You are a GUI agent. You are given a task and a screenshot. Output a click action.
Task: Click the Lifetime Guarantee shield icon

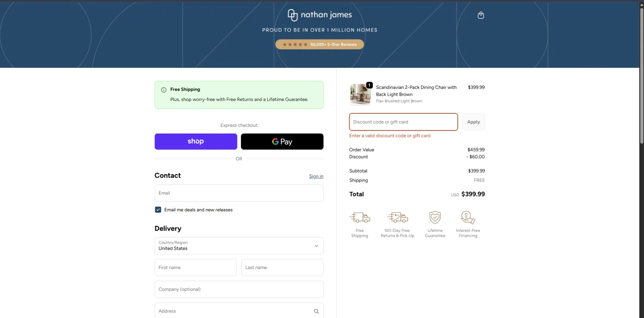(435, 218)
